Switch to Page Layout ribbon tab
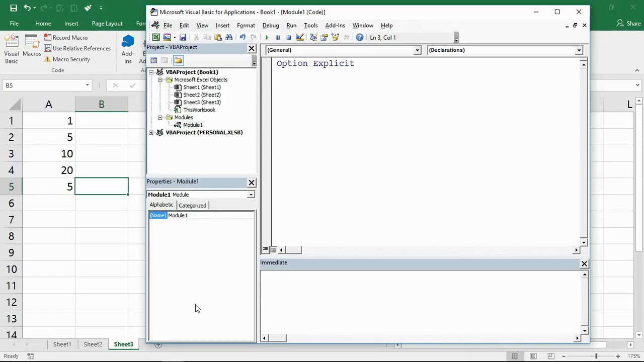Image resolution: width=644 pixels, height=362 pixels. pos(107,24)
